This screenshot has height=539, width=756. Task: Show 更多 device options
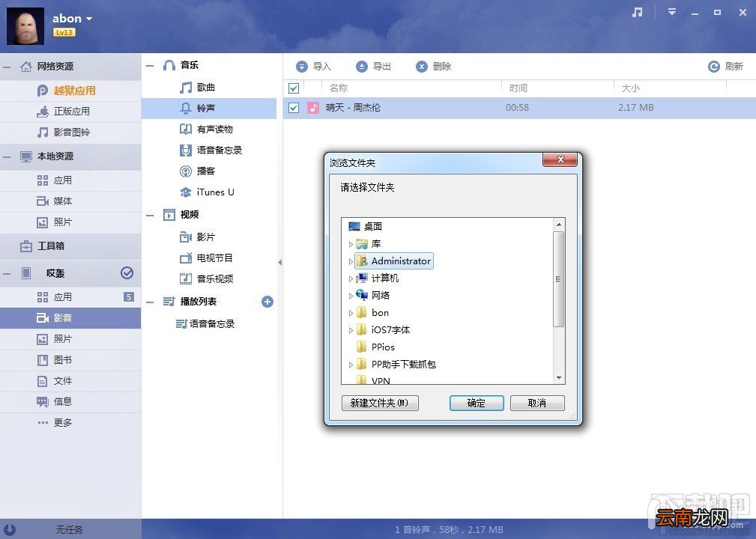click(70, 422)
